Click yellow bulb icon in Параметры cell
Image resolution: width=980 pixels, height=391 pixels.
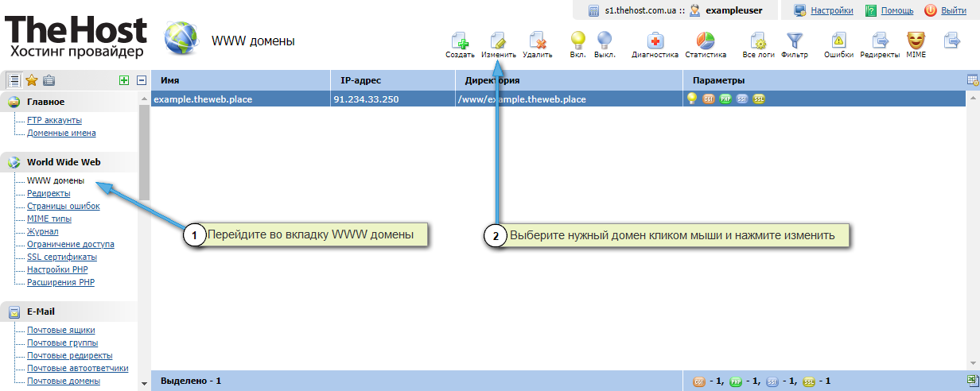click(x=692, y=99)
